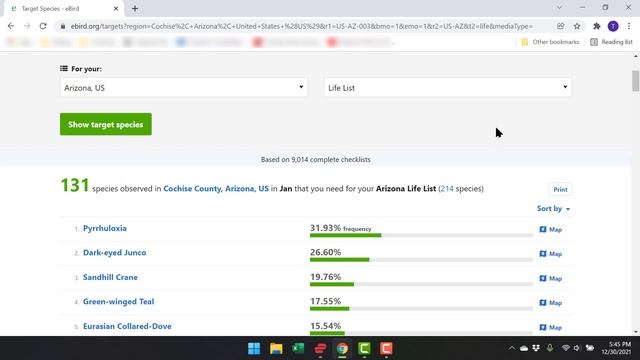Image resolution: width=640 pixels, height=360 pixels.
Task: Open the Other bookmarks folder
Action: tap(550, 42)
